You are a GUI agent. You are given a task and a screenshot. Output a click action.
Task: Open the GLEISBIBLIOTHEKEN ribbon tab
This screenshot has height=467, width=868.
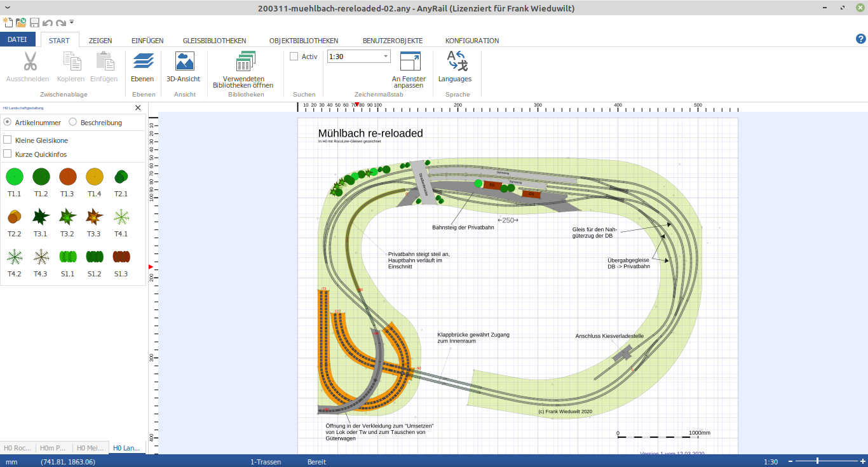click(214, 41)
